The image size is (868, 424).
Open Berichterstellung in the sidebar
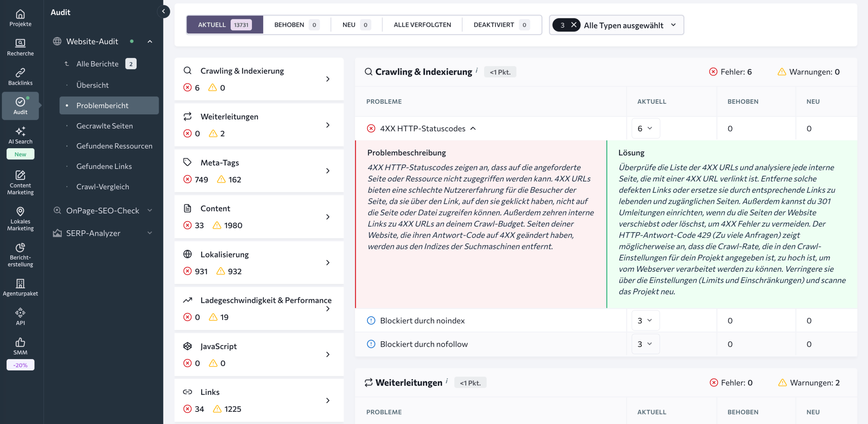click(20, 255)
